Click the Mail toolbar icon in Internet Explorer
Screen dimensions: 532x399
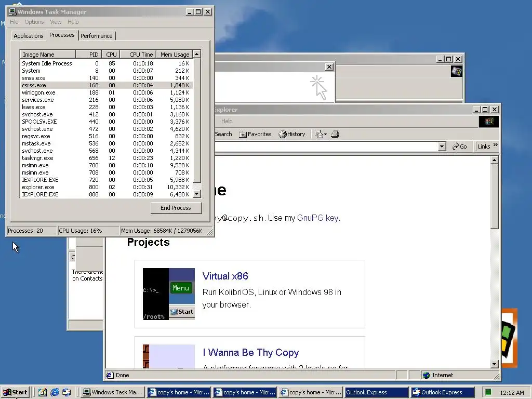point(318,134)
